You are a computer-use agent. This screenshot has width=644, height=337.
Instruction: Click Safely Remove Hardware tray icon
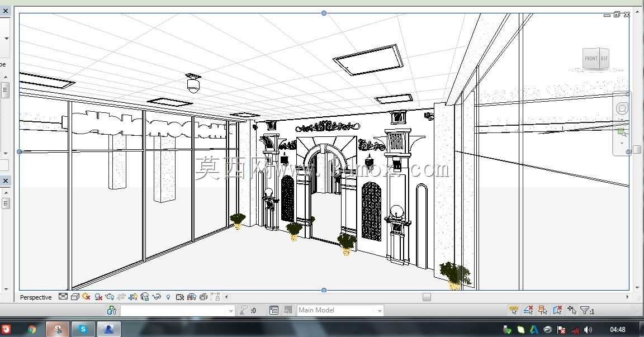pyautogui.click(x=507, y=330)
